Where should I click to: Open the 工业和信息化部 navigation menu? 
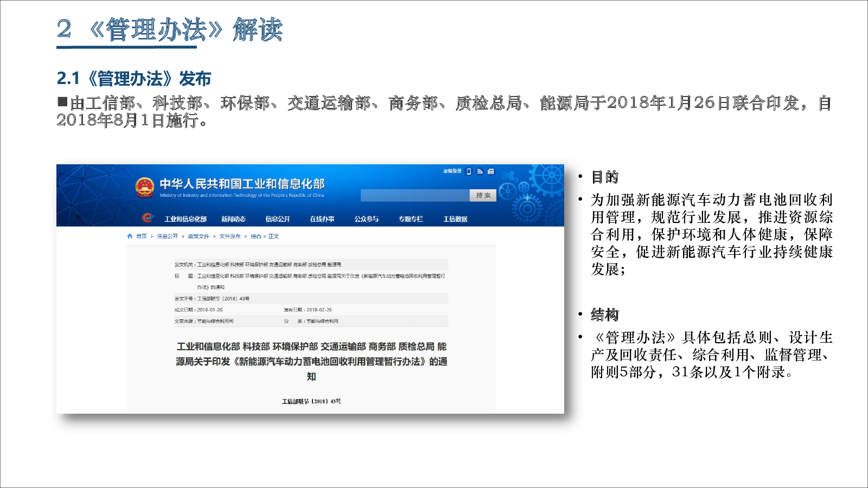coord(186,219)
